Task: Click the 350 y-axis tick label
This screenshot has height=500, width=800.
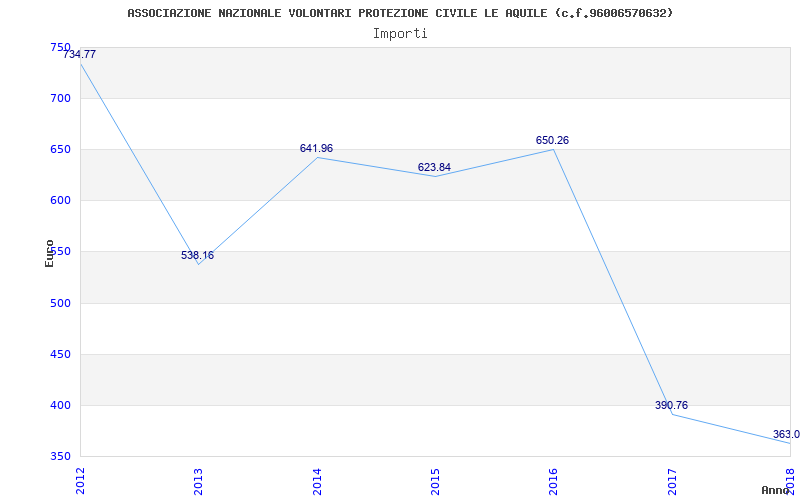Action: tap(60, 456)
